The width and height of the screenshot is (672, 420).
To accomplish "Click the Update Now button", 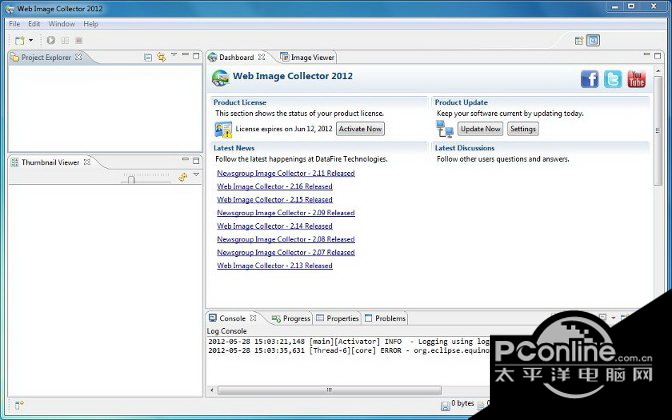I will click(x=480, y=129).
